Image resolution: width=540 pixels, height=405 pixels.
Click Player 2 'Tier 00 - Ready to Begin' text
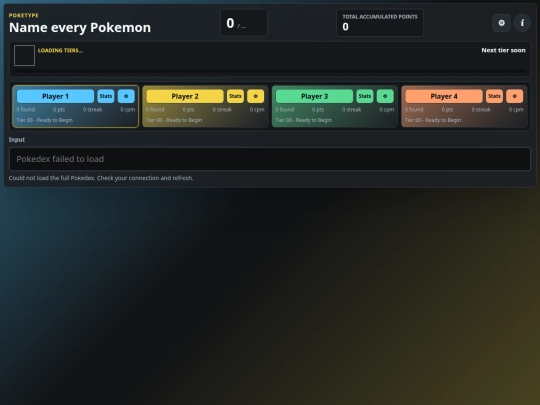[174, 120]
